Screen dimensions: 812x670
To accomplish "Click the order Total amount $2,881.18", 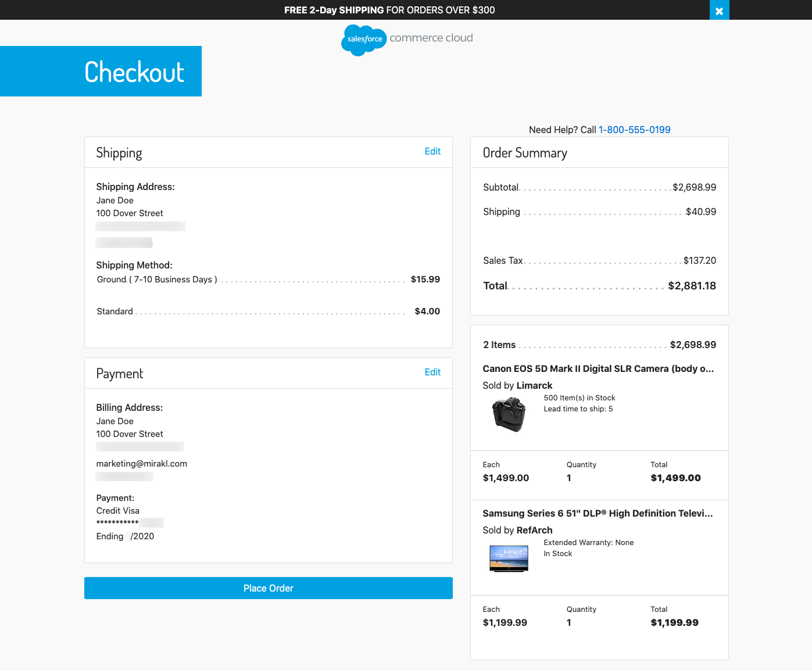I will pyautogui.click(x=692, y=285).
